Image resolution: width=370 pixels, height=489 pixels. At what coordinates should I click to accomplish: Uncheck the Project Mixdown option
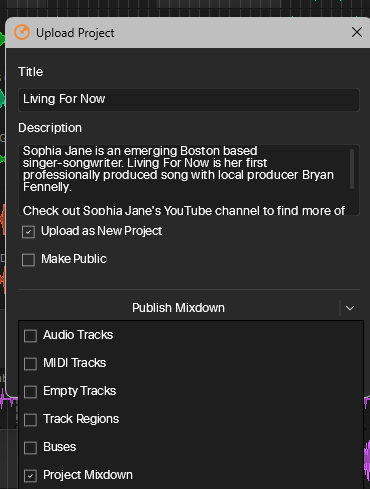pos(30,476)
